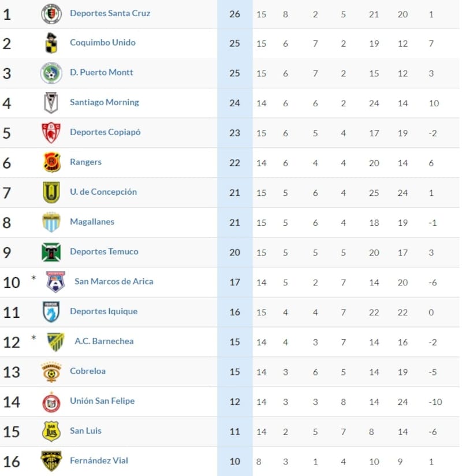
Task: Click the Deportes Copiapó red crest
Action: pos(51,133)
